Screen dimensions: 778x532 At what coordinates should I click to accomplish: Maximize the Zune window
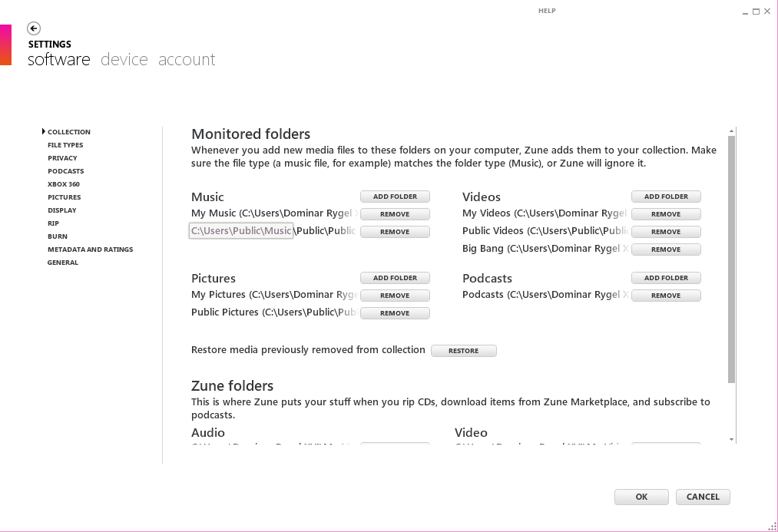click(x=756, y=12)
